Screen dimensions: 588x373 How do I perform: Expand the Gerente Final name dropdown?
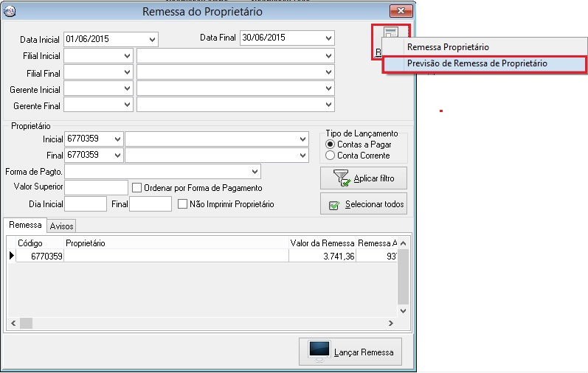[x=328, y=105]
